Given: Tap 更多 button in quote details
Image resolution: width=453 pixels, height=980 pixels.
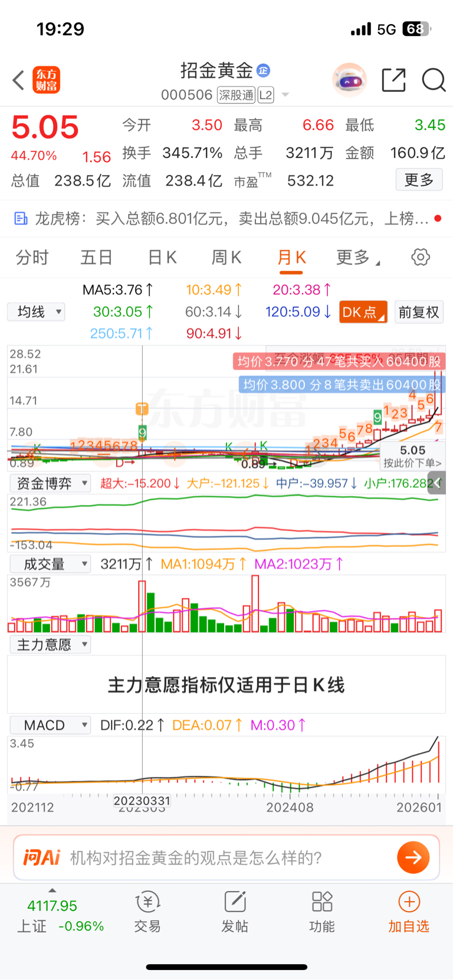Looking at the screenshot, I should pos(419,180).
